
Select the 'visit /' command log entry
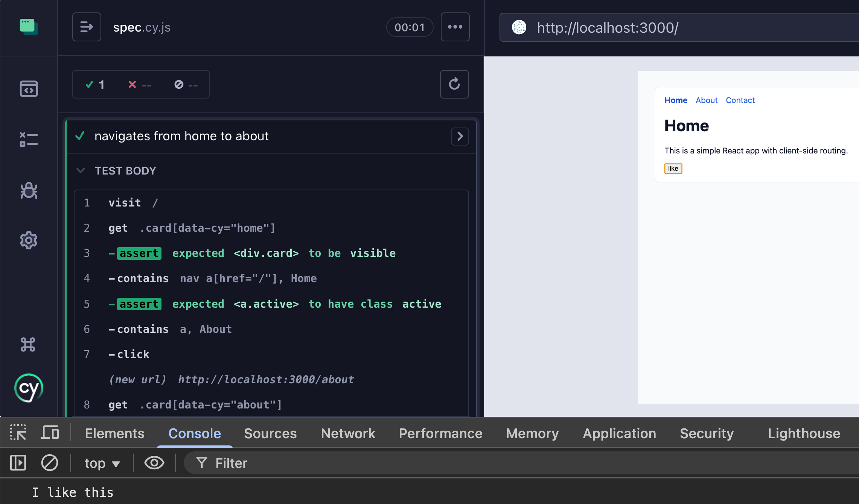[x=271, y=203]
